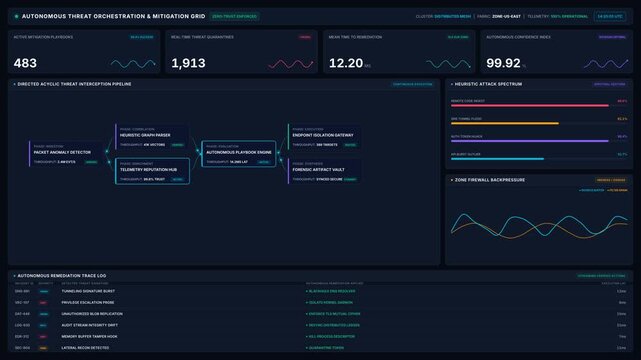Collapse the Autonomous Remediation Trace Log panel
641x360 pixels.
point(15,276)
